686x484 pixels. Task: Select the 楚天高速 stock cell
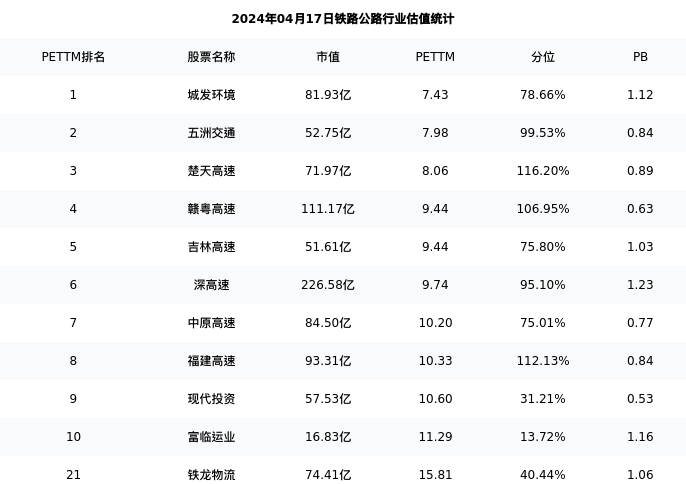211,171
